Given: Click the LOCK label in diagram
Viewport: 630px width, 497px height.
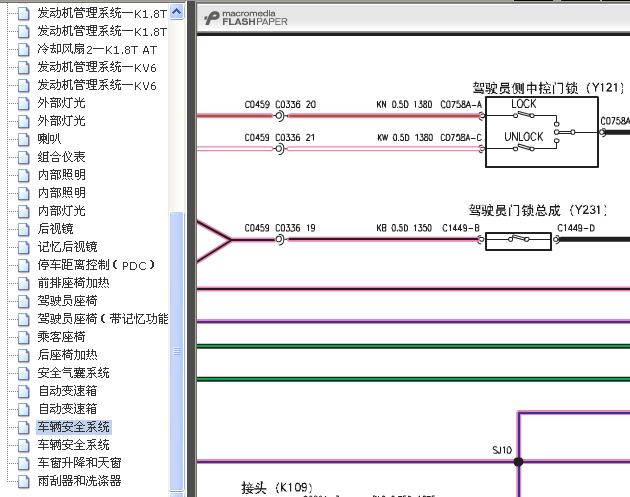Looking at the screenshot, I should click(x=524, y=104).
